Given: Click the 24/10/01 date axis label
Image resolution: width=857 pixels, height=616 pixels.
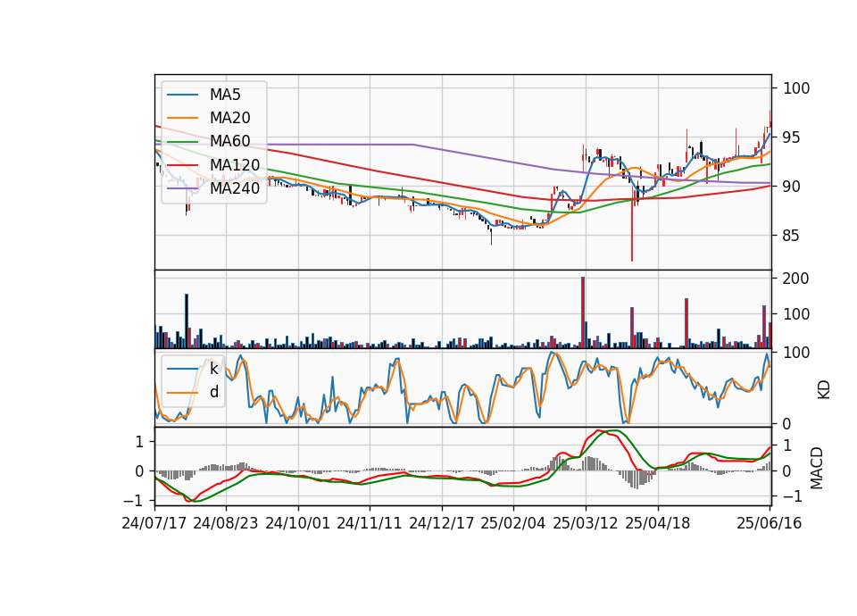Looking at the screenshot, I should click(298, 523).
